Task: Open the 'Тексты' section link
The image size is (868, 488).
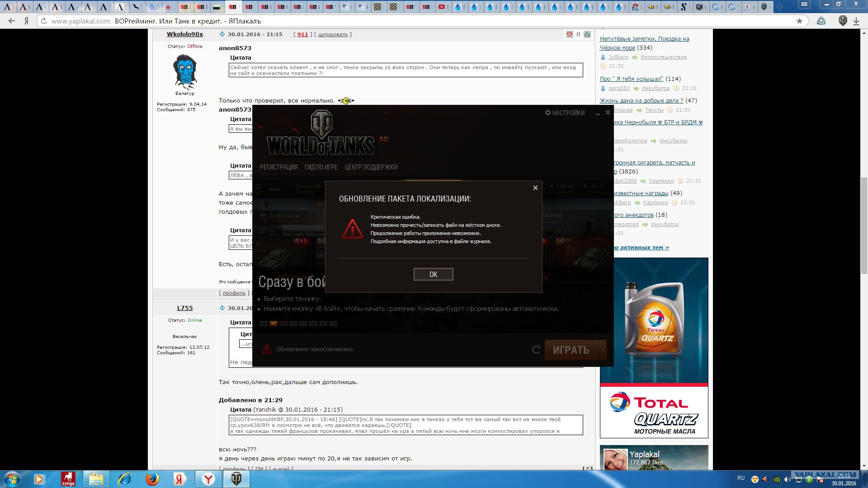Action: (654, 110)
